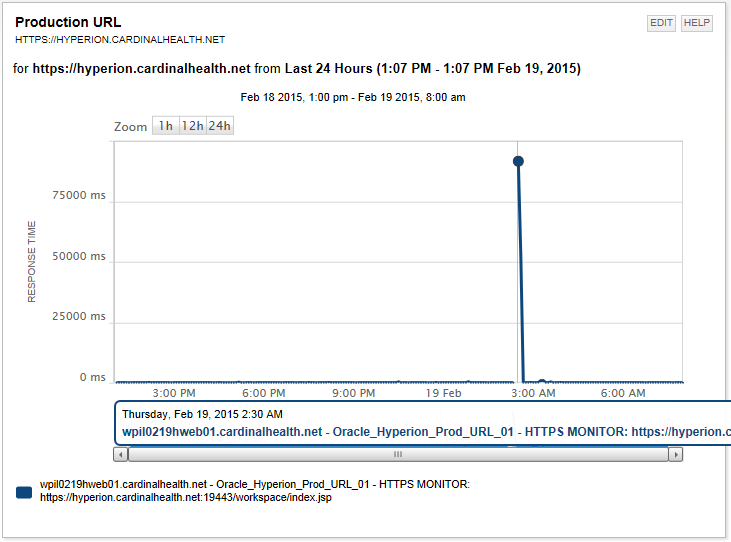Click the RESPONSE TIME axis title
Screen dimensions: 731x542
tap(32, 261)
